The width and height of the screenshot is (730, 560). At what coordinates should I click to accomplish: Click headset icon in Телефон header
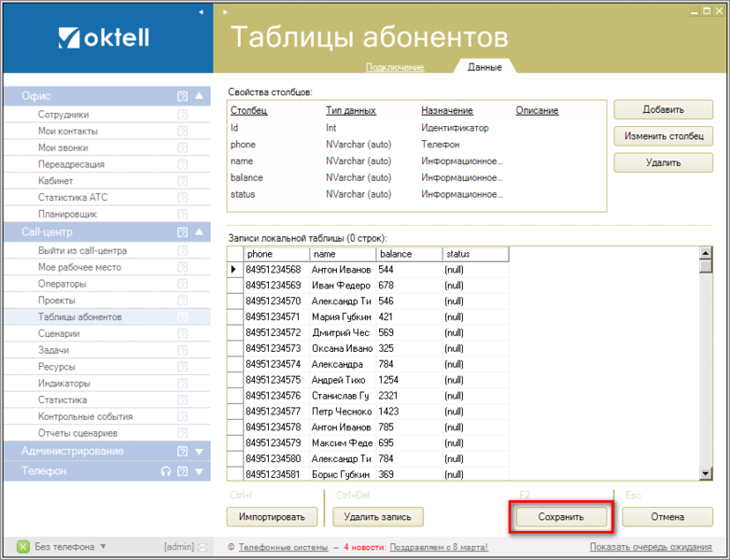pyautogui.click(x=166, y=471)
